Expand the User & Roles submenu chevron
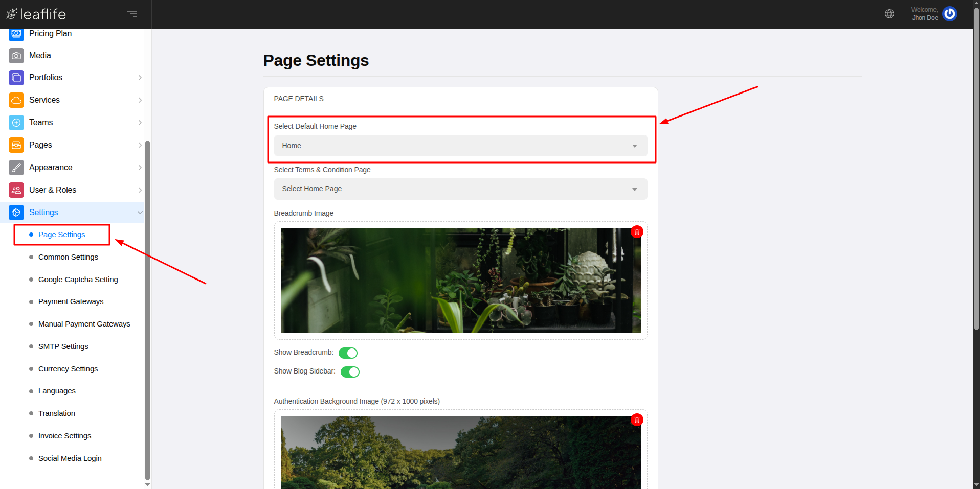 140,190
